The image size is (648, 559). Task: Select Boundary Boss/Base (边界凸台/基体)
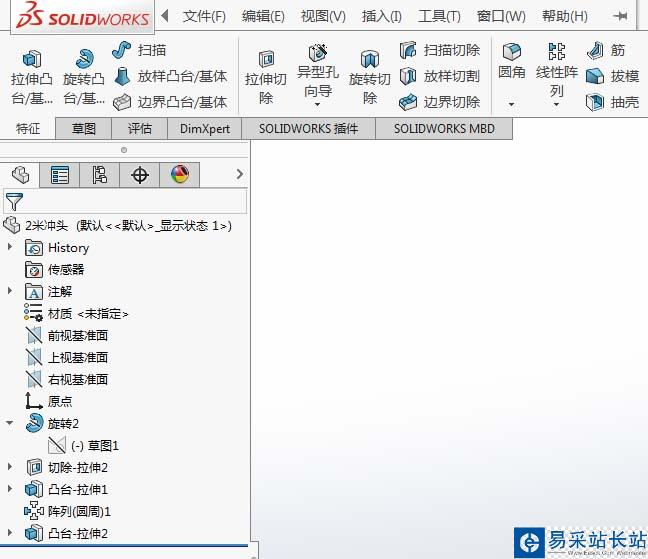[x=170, y=102]
